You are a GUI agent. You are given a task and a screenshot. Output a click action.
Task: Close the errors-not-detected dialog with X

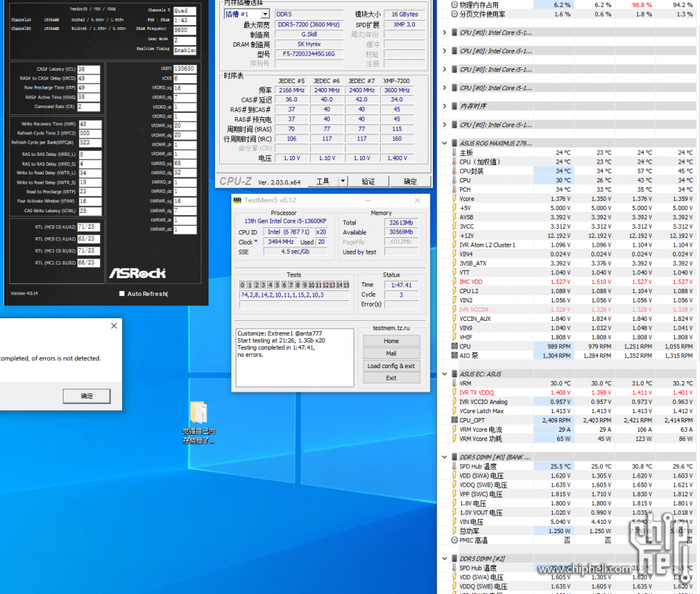point(114,326)
